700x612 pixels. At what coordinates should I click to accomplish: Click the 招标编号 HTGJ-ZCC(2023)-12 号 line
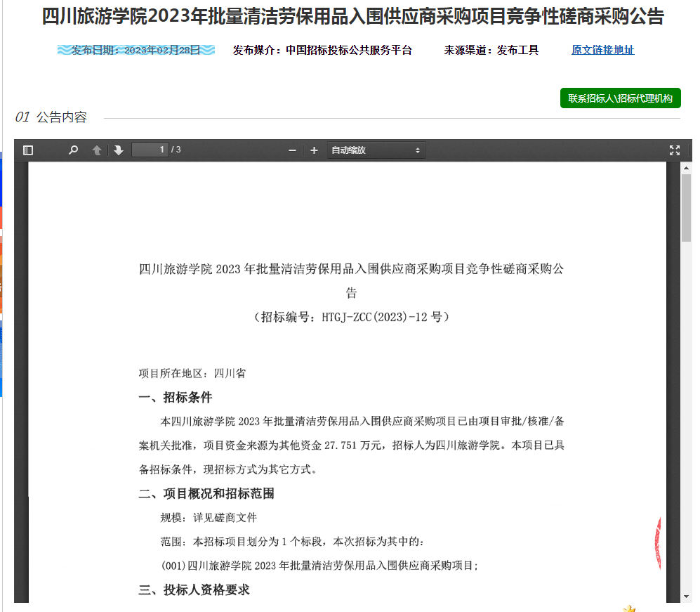click(351, 317)
